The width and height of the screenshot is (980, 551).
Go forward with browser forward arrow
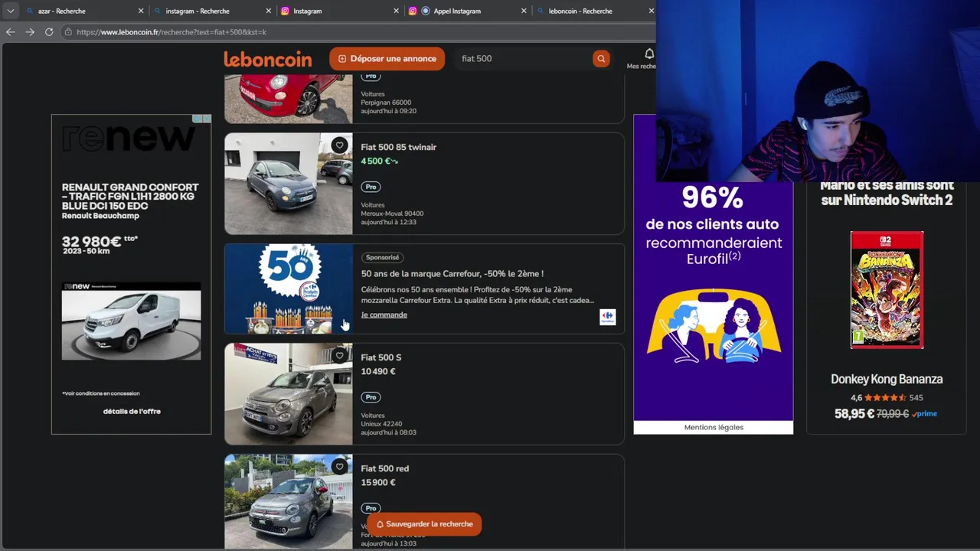[x=30, y=32]
